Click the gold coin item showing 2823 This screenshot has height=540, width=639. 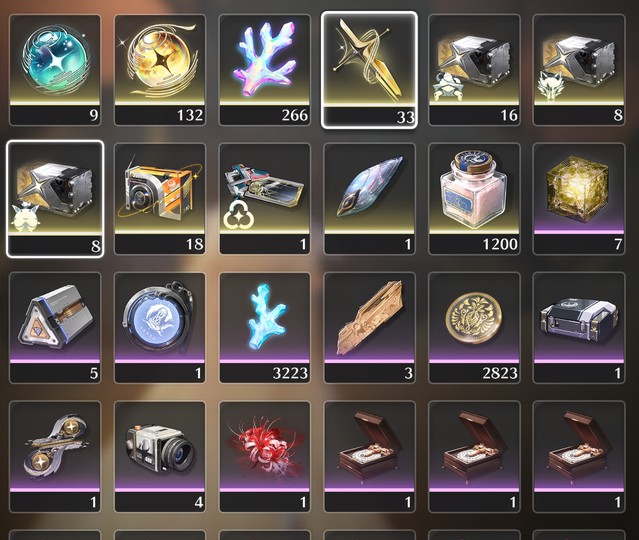click(474, 328)
